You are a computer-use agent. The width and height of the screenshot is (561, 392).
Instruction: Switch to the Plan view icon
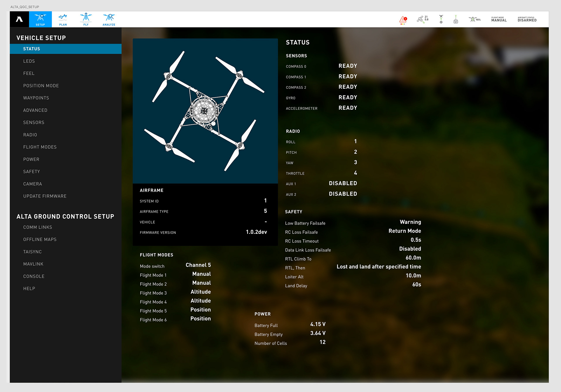(63, 20)
